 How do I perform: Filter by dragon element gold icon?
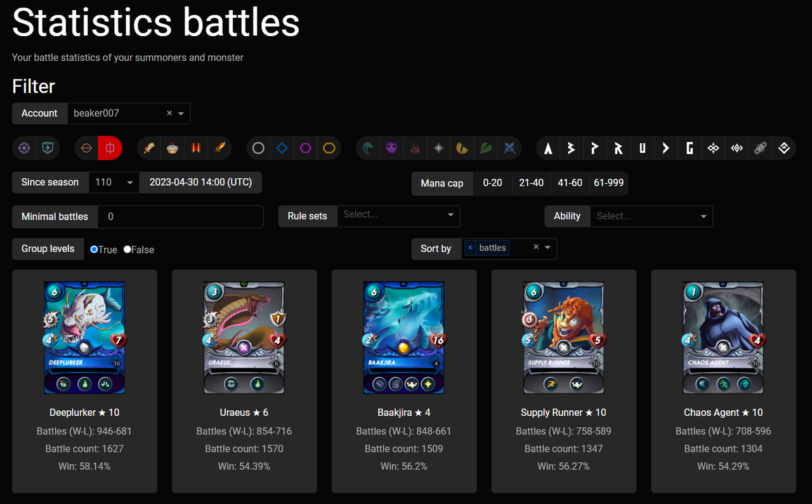click(x=462, y=148)
